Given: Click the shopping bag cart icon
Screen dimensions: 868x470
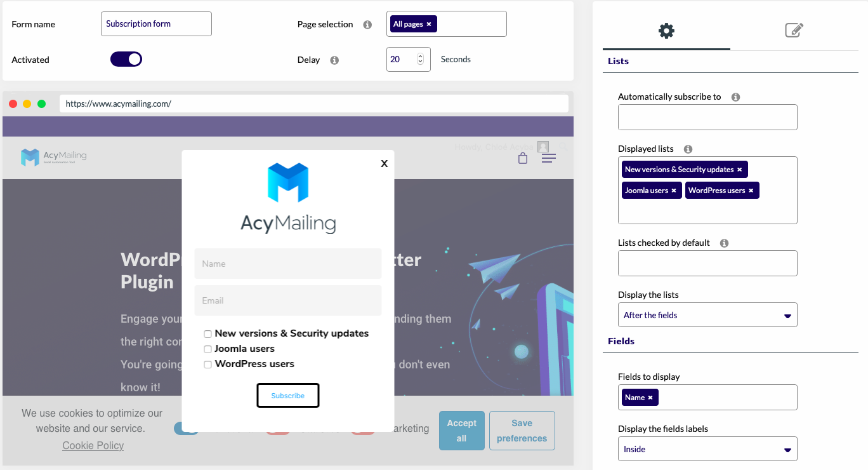Looking at the screenshot, I should tap(523, 158).
